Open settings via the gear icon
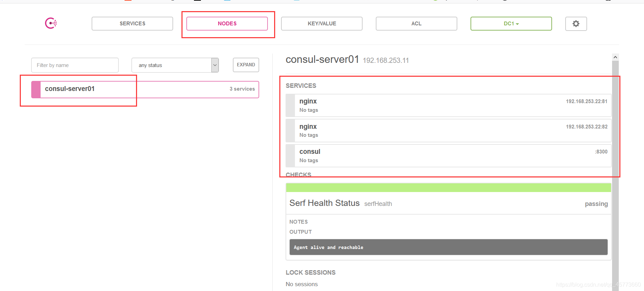644x291 pixels. coord(576,24)
